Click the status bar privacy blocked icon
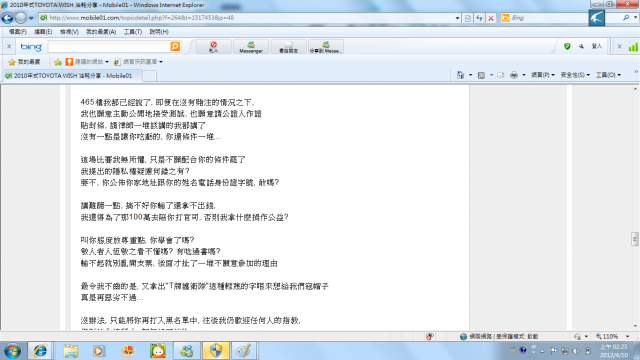 coord(430,337)
